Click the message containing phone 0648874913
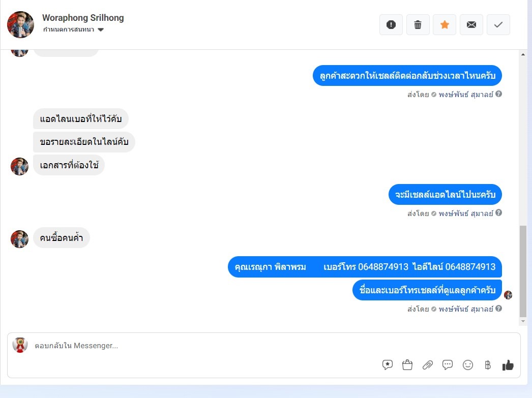Image resolution: width=532 pixels, height=398 pixels. click(x=365, y=267)
